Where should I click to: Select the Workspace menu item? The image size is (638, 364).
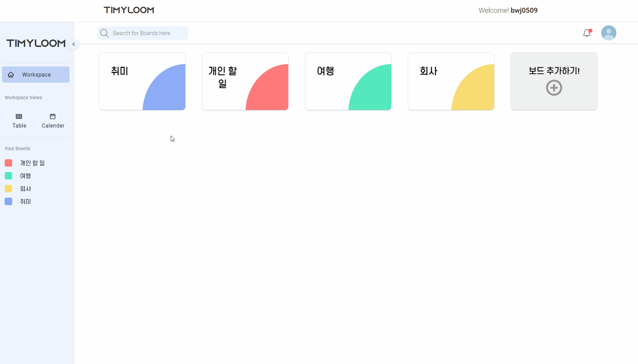click(x=36, y=75)
